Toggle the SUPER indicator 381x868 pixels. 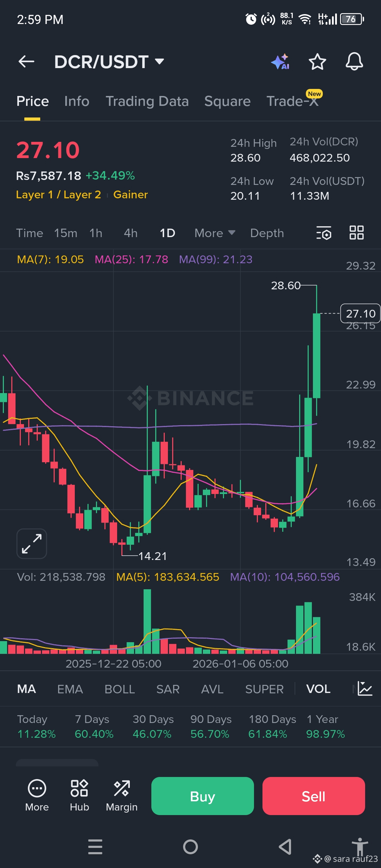tap(264, 689)
